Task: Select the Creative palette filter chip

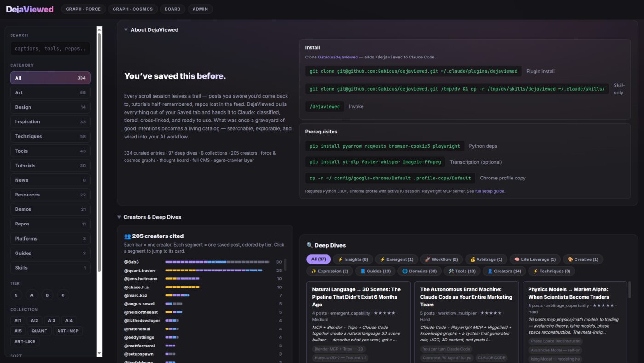Action: (x=583, y=259)
